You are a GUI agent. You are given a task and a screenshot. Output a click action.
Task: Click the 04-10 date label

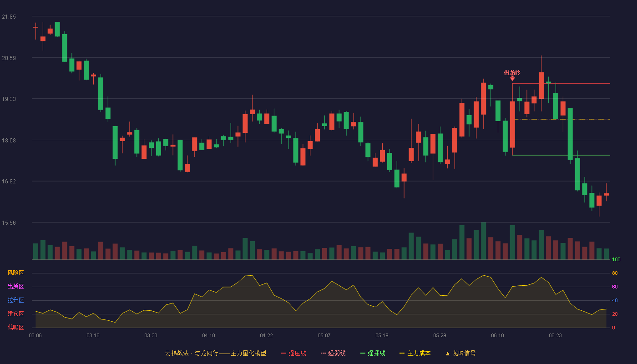tap(208, 335)
